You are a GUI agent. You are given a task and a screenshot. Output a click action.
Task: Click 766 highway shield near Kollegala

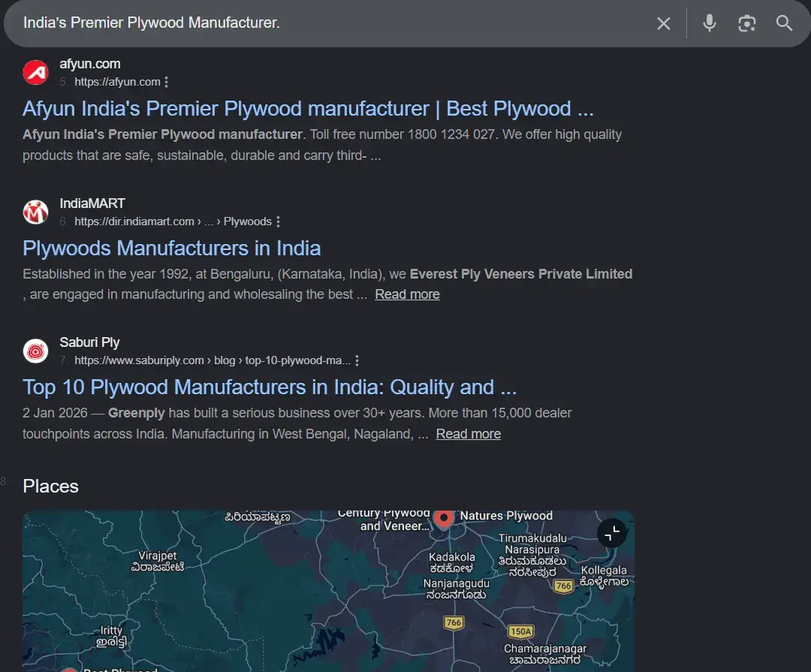click(563, 586)
